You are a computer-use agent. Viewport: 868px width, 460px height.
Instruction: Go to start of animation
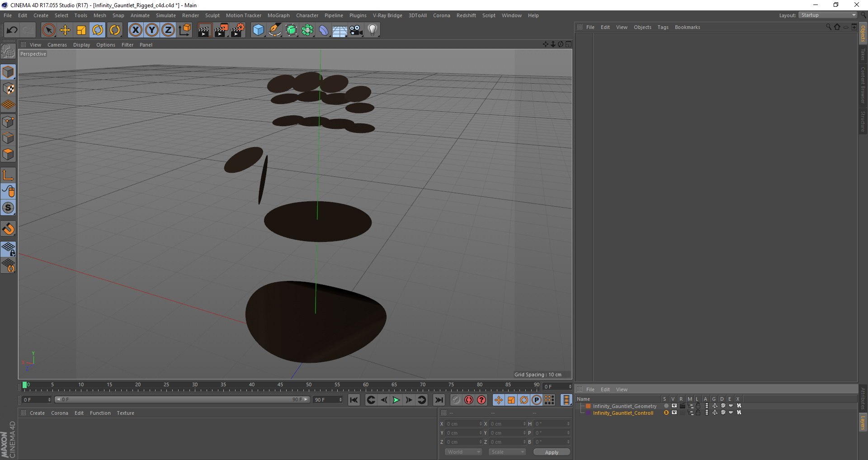click(x=354, y=400)
